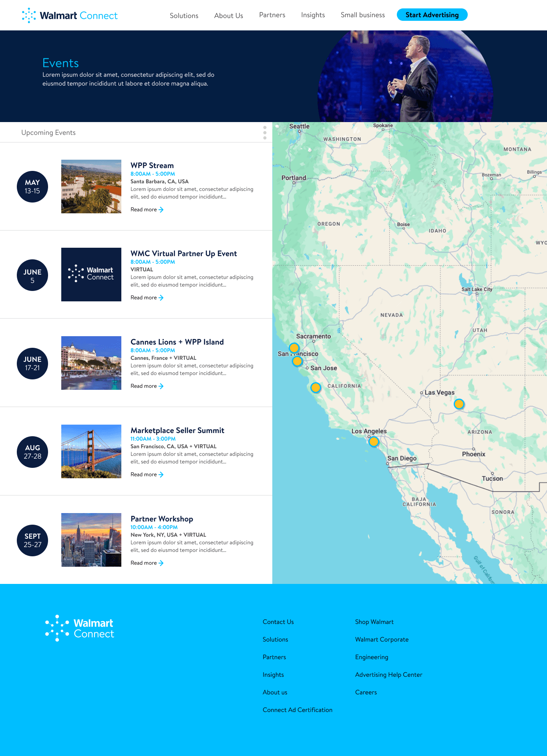Click the MAY 13-15 date badge

(32, 187)
